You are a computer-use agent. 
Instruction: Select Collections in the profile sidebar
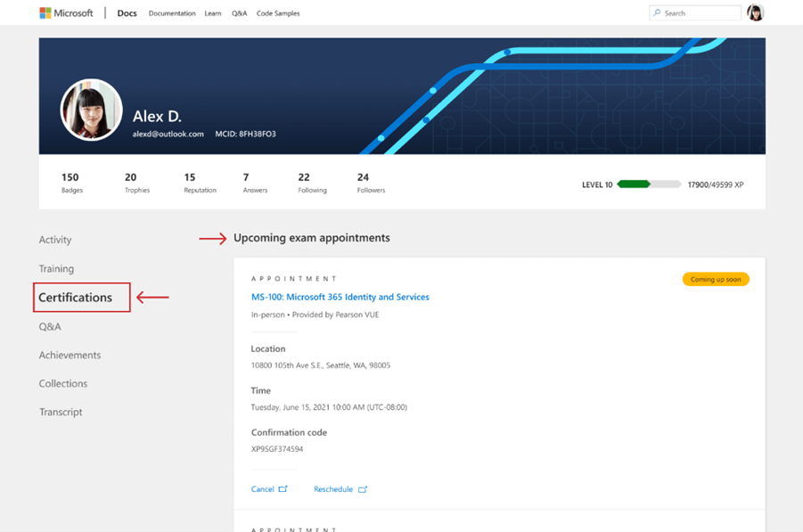(63, 383)
